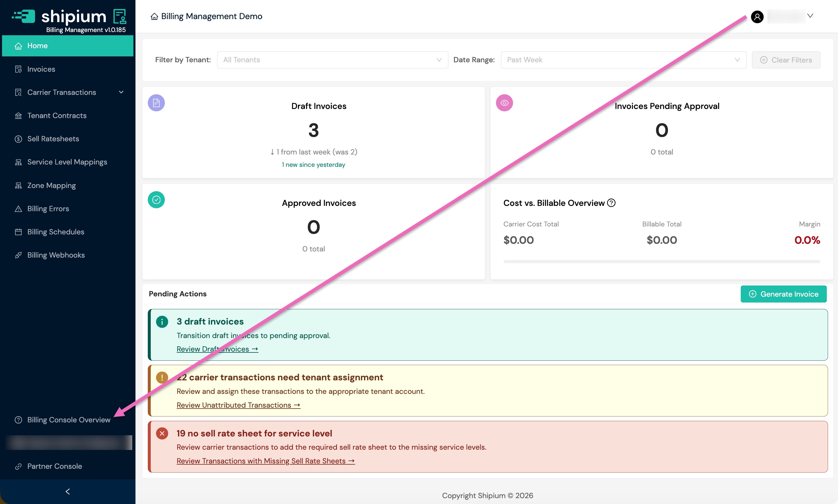
Task: Open the Review Unattributed Transactions link
Action: [239, 405]
